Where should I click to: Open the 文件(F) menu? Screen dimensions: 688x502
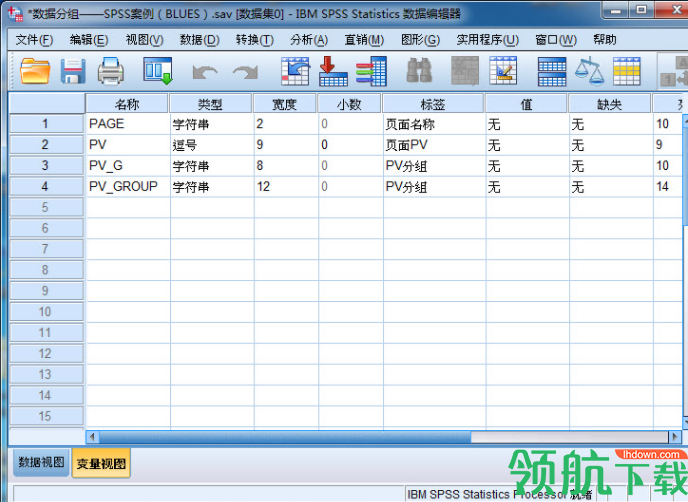click(34, 40)
